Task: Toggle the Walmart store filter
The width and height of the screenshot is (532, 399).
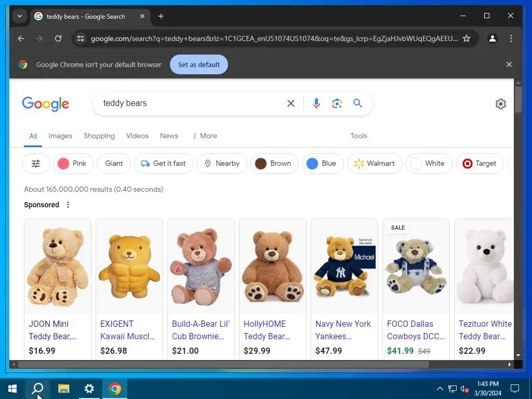Action: [x=375, y=164]
